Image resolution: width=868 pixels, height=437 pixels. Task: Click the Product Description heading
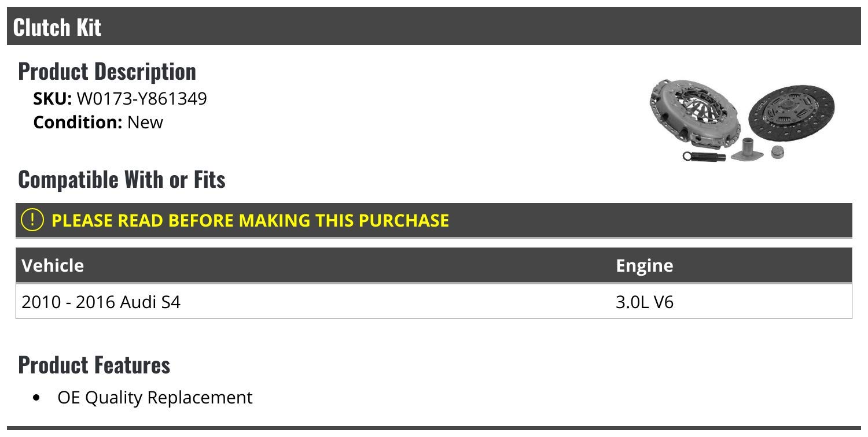107,71
